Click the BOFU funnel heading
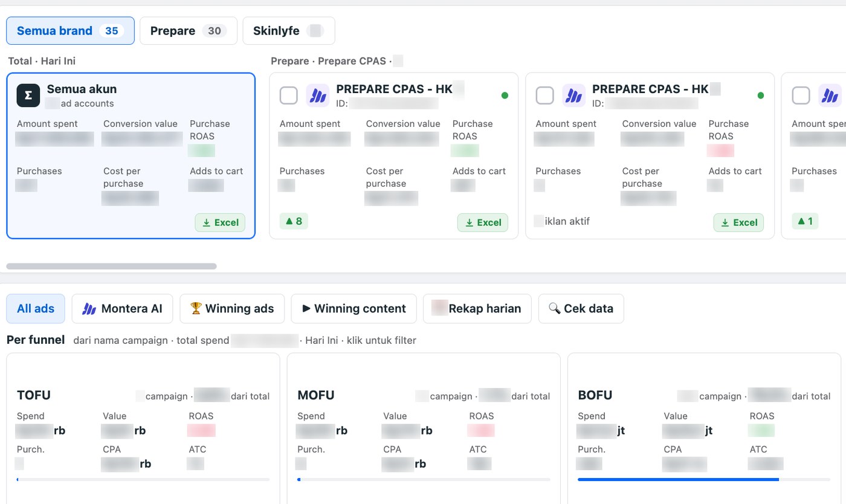The image size is (846, 504). coord(595,395)
